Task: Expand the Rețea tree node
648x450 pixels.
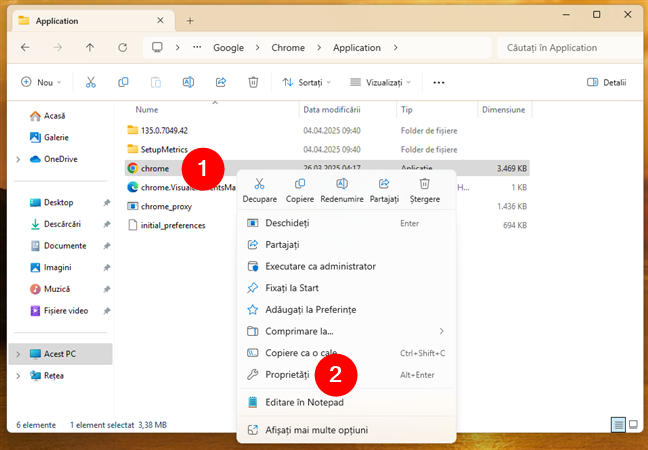Action: [18, 376]
